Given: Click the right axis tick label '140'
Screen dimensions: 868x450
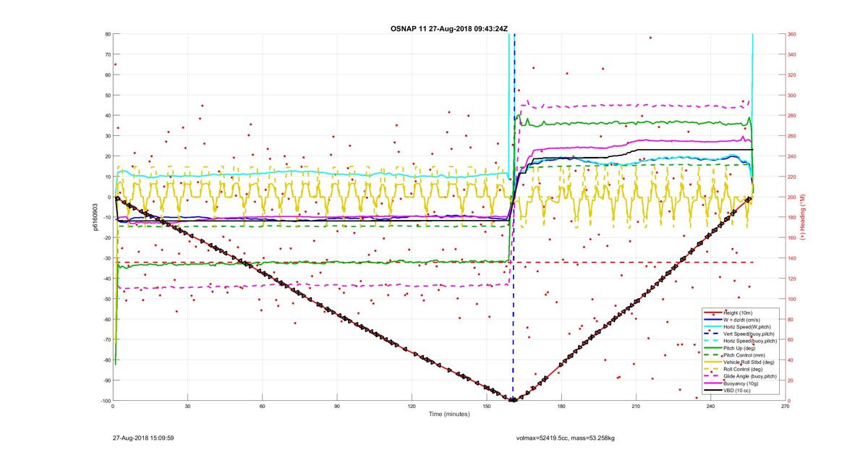Looking at the screenshot, I should (793, 258).
